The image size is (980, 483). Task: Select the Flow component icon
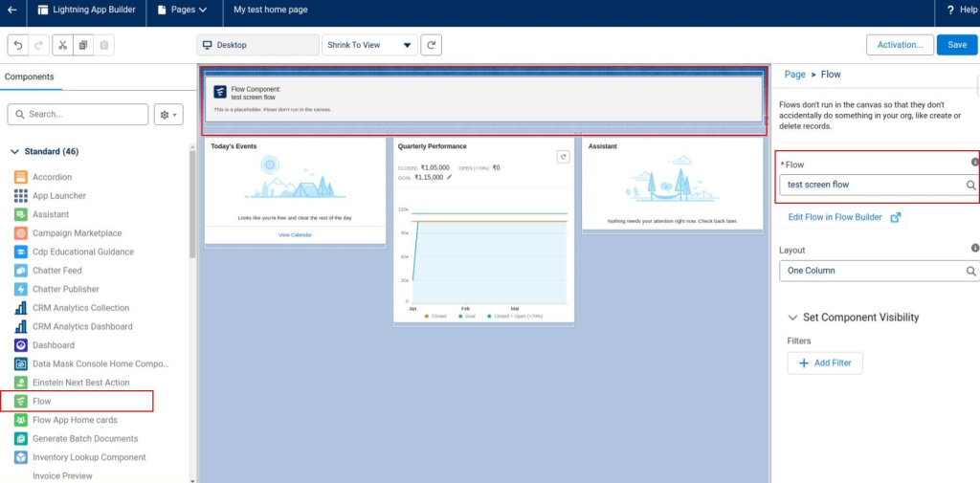coord(21,401)
